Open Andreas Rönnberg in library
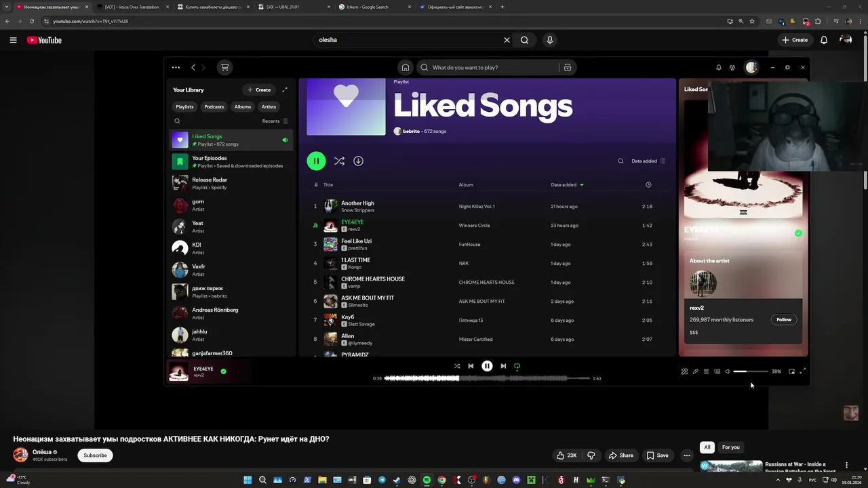The width and height of the screenshot is (868, 488). [x=230, y=313]
